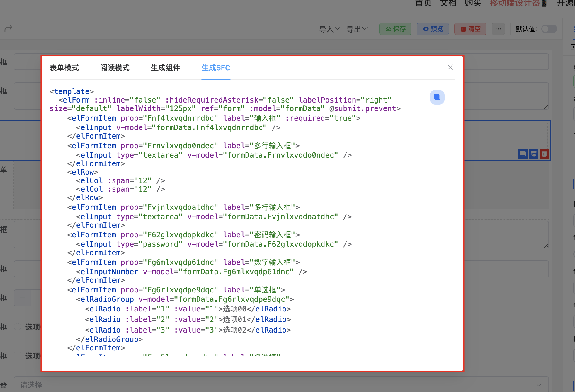Screen dimensions: 575x392
Task: Click the blue structure icon beside trash
Action: [534, 154]
